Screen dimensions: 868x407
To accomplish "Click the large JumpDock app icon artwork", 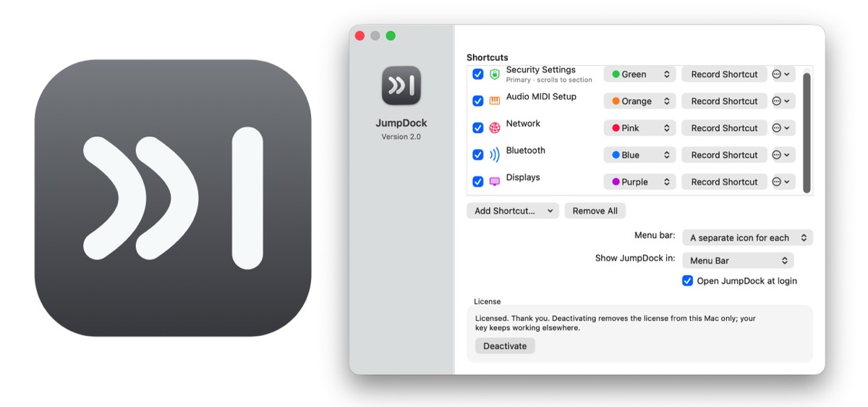I will coord(173,198).
